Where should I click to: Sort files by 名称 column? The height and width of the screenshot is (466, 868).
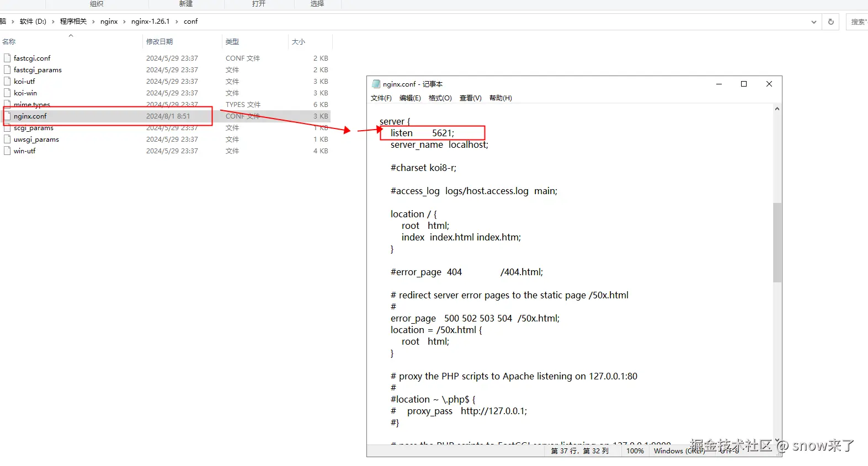pyautogui.click(x=71, y=41)
